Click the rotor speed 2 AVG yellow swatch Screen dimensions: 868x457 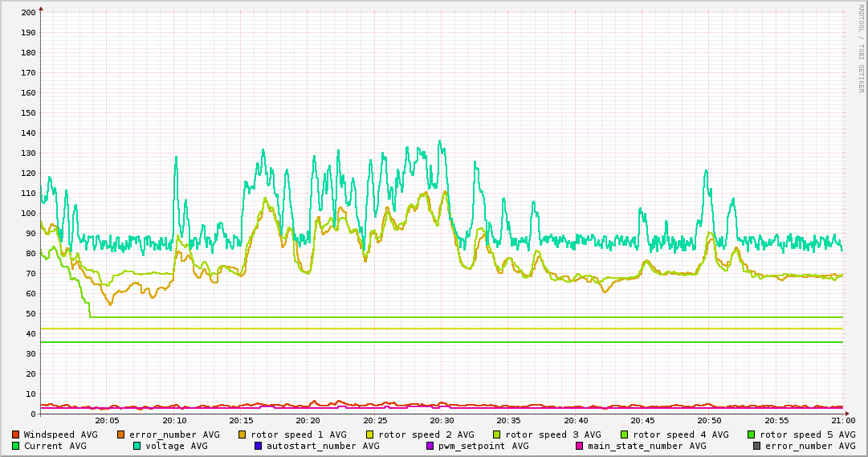(370, 435)
